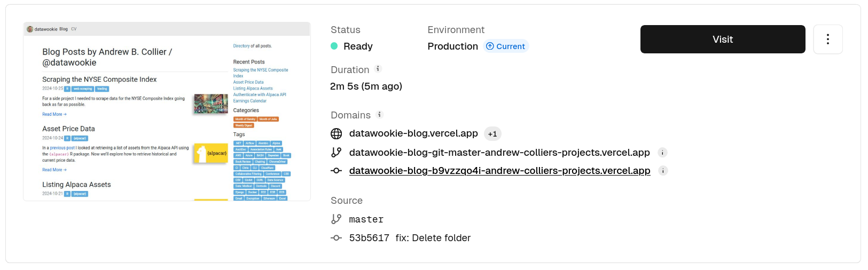Click the info icon beside Domains

[x=379, y=115]
